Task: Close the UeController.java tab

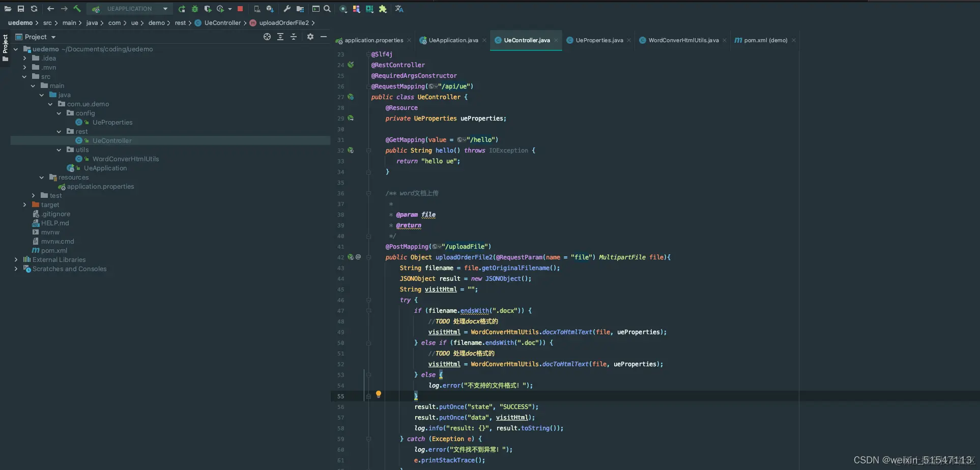Action: pos(556,40)
